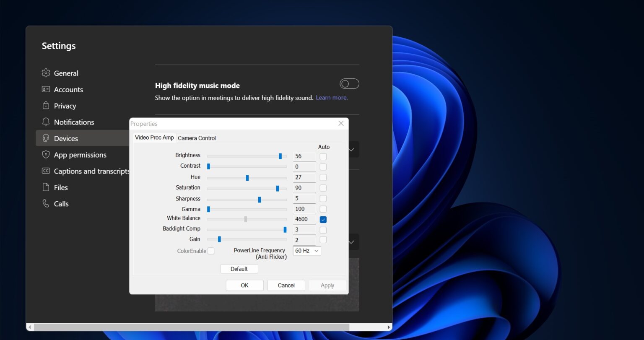Open Captions and transcripts CC icon
The width and height of the screenshot is (644, 340).
(46, 171)
